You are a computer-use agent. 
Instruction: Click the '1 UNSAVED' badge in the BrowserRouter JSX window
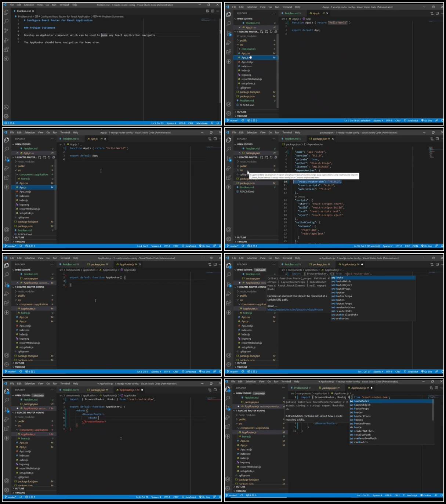(x=38, y=395)
